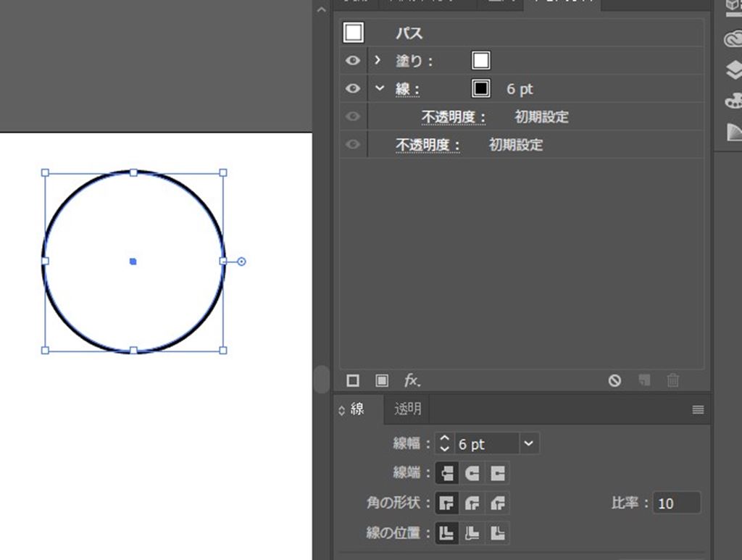
Task: Open the fx effects menu
Action: click(412, 380)
